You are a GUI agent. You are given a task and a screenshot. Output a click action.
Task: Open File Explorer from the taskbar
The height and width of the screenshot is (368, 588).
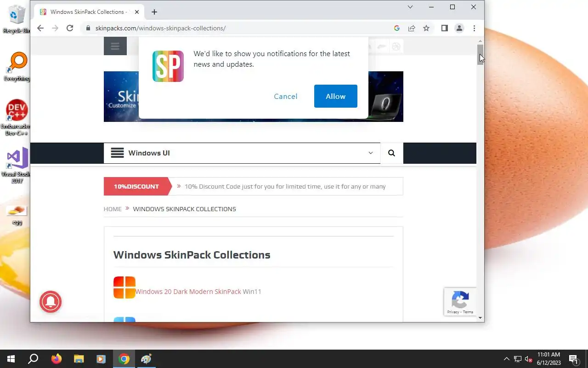click(x=79, y=359)
